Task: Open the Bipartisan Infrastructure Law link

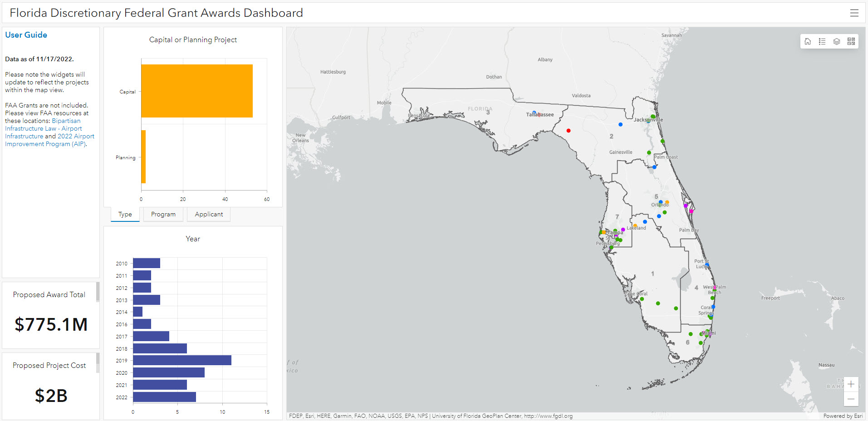Action: [66, 121]
